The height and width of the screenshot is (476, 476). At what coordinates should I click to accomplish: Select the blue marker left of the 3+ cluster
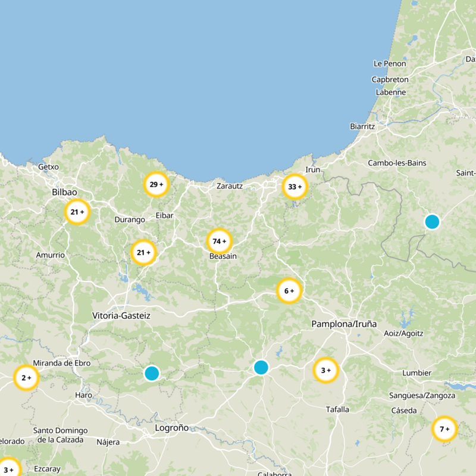click(261, 367)
